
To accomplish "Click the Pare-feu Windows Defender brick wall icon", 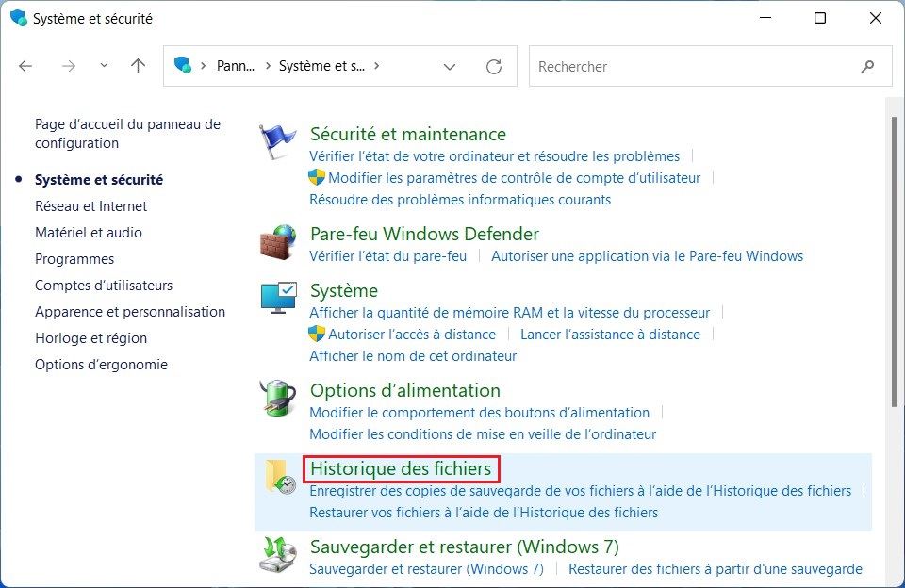I will tap(277, 242).
